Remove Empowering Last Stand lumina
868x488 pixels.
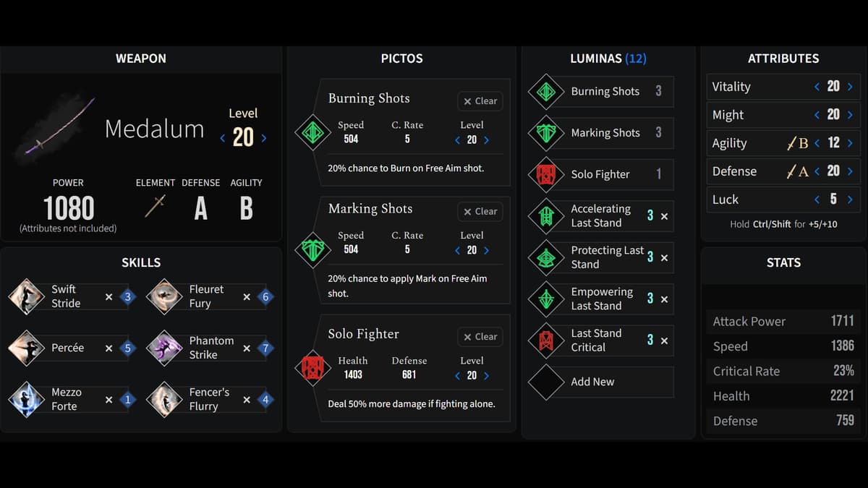(x=664, y=299)
